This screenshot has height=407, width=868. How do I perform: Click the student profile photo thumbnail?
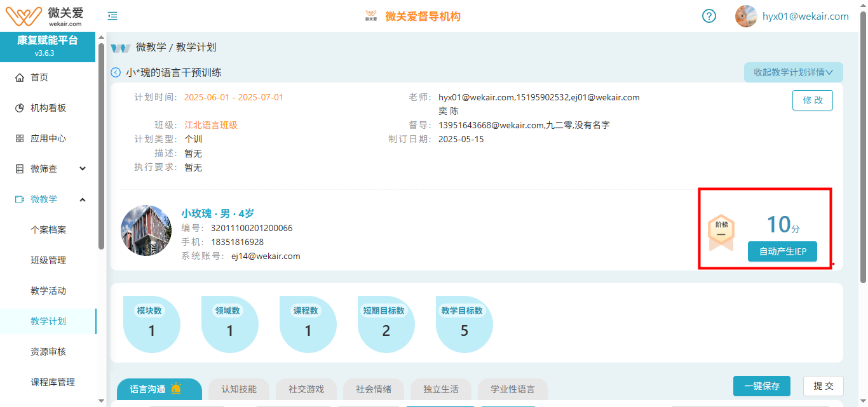146,230
